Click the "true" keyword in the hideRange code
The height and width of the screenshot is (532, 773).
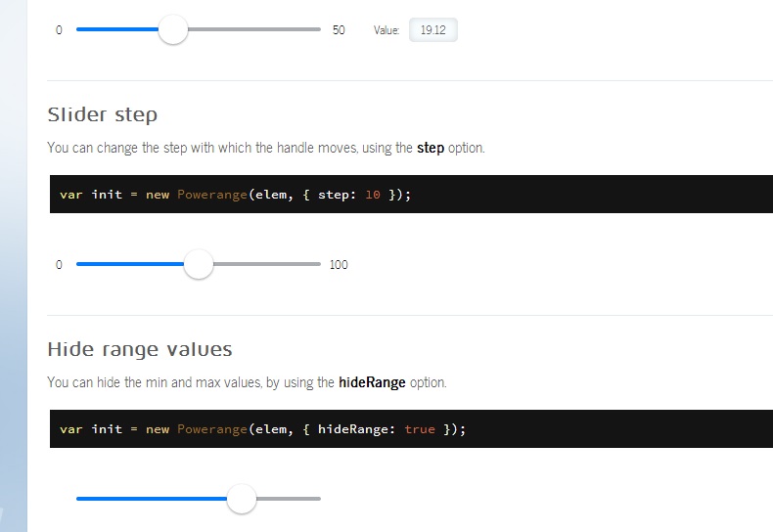pyautogui.click(x=419, y=429)
